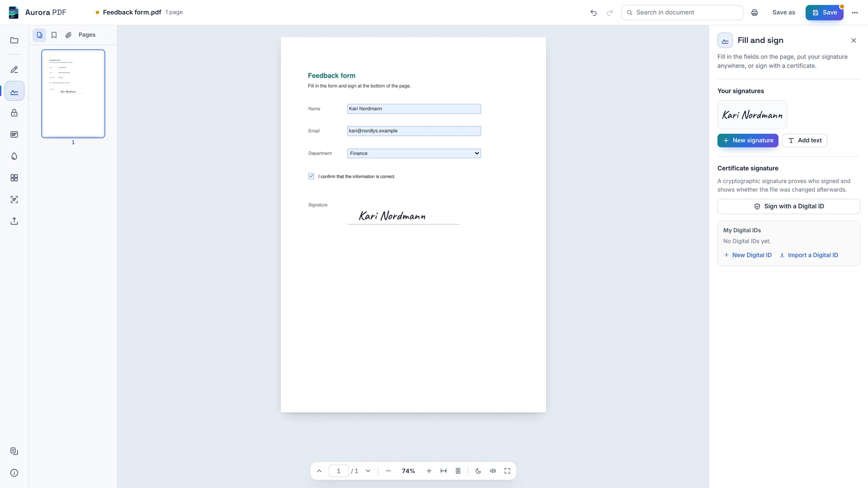Fit page to width in bottom toolbar

coord(443,471)
